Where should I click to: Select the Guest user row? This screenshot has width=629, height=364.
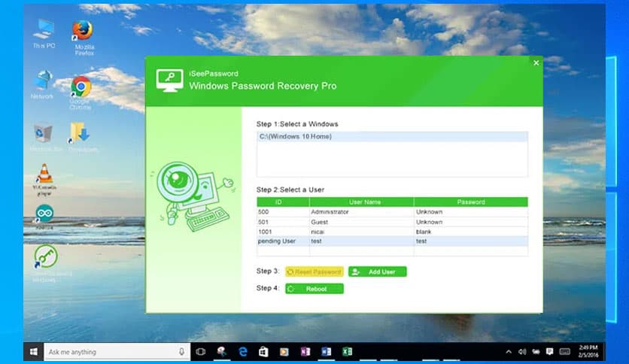pyautogui.click(x=392, y=222)
